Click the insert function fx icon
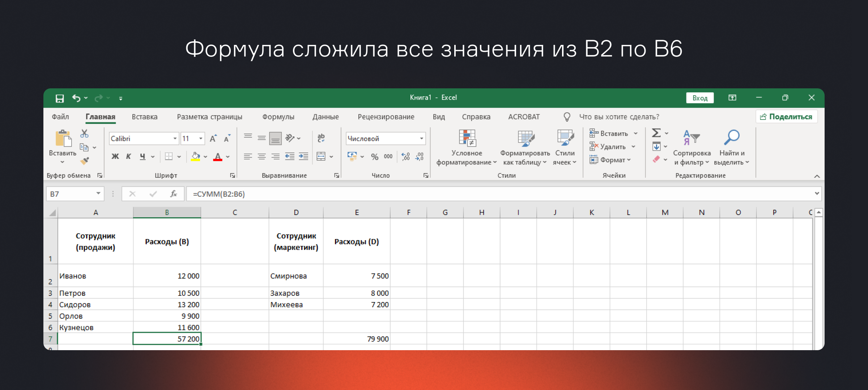Viewport: 868px width, 390px height. (x=173, y=194)
